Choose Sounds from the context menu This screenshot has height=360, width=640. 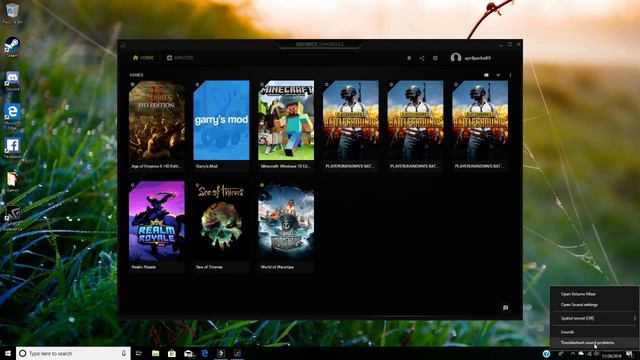594,332
